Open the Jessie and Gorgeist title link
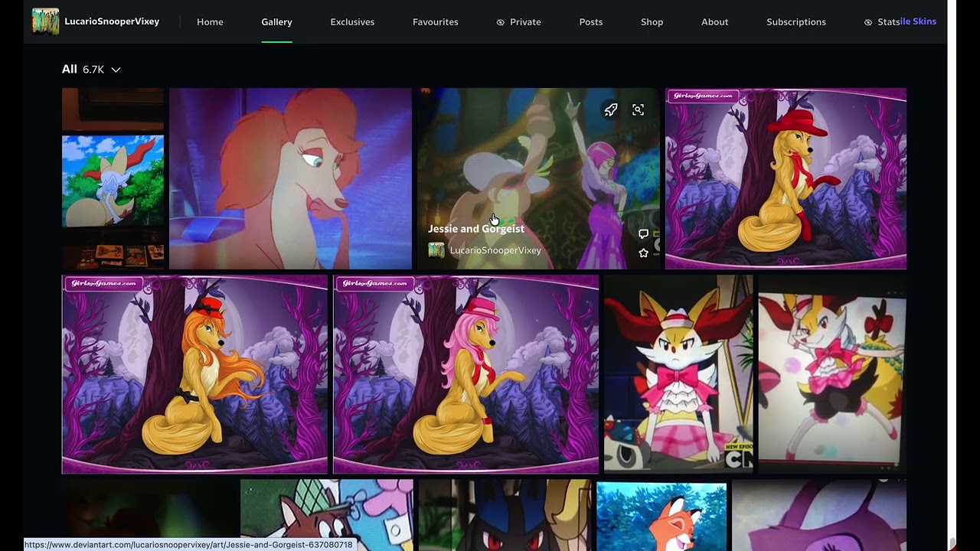The height and width of the screenshot is (551, 980). click(476, 229)
